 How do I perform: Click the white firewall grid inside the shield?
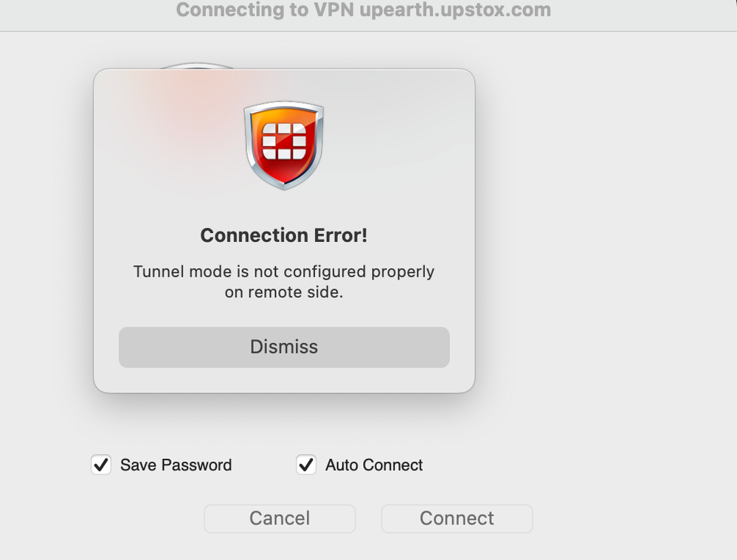(284, 140)
